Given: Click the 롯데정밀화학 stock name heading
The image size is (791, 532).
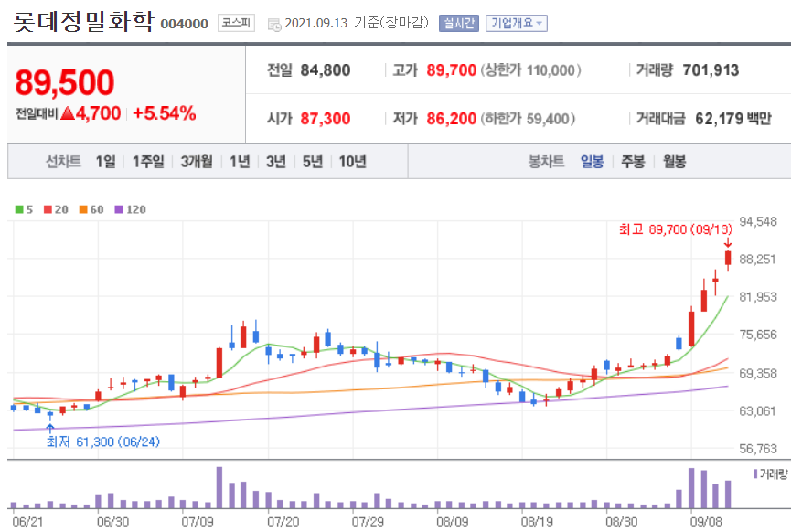Looking at the screenshot, I should pyautogui.click(x=84, y=22).
